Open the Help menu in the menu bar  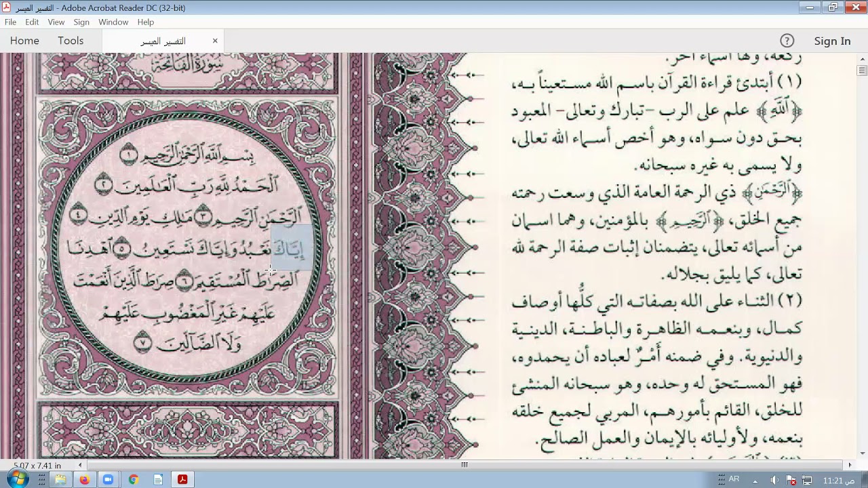coord(146,22)
